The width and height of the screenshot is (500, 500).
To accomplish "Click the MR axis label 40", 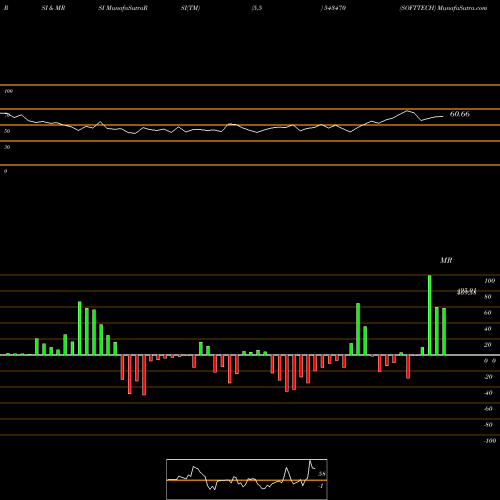I will (488, 329).
